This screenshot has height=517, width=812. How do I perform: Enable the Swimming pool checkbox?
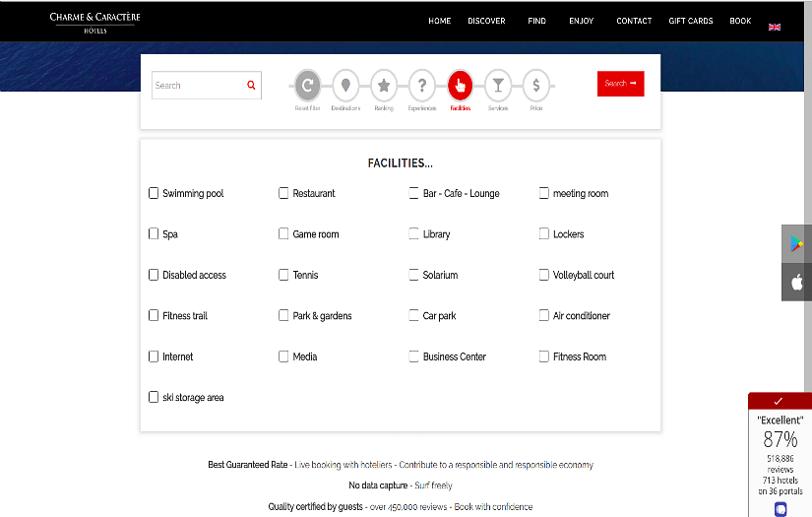click(154, 193)
